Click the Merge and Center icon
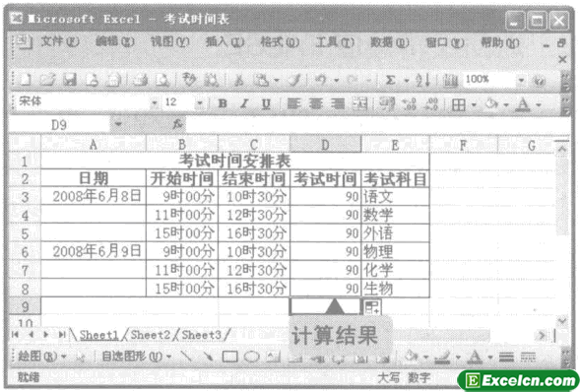Viewport: 580px width, 392px height. coord(359,104)
